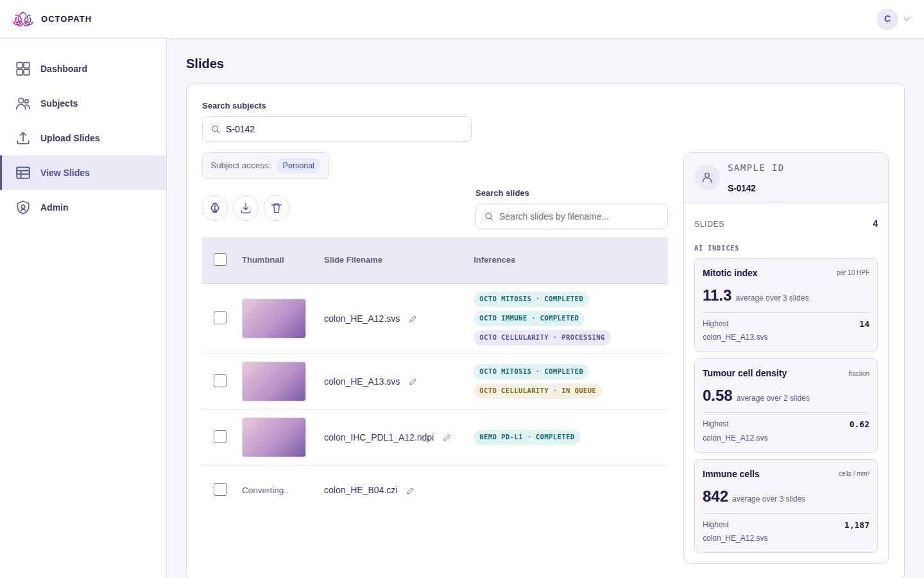This screenshot has height=578, width=924.
Task: Open the colon_HE_A12.svs thumbnail
Action: 274,319
